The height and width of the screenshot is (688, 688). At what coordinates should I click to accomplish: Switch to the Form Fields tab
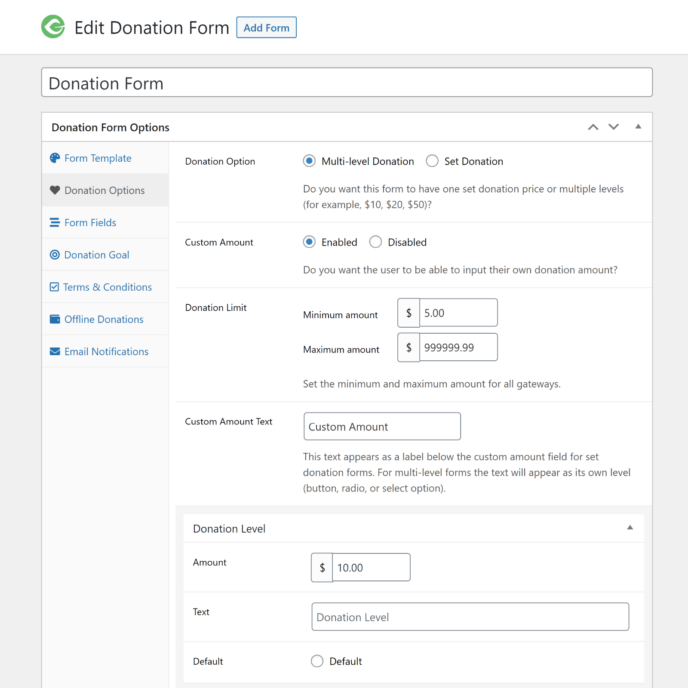[105, 222]
